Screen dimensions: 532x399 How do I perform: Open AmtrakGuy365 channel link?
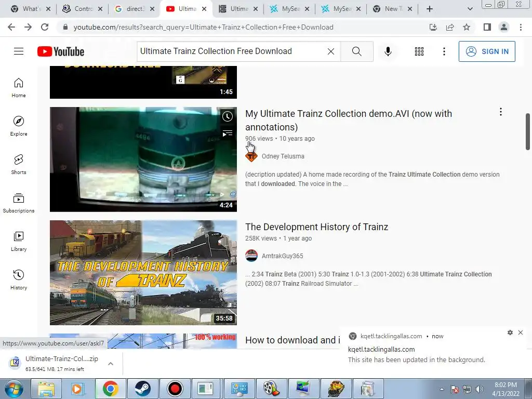pos(282,256)
